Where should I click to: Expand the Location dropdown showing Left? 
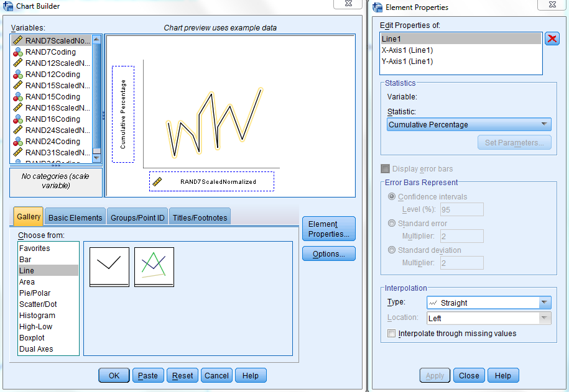coord(488,318)
